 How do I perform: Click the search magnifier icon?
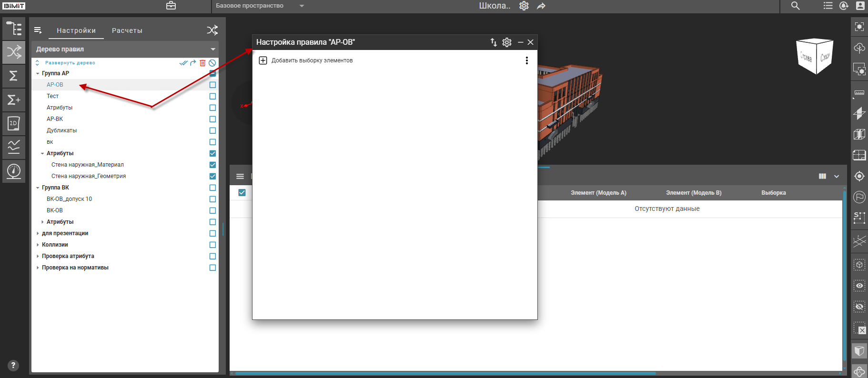pos(795,6)
